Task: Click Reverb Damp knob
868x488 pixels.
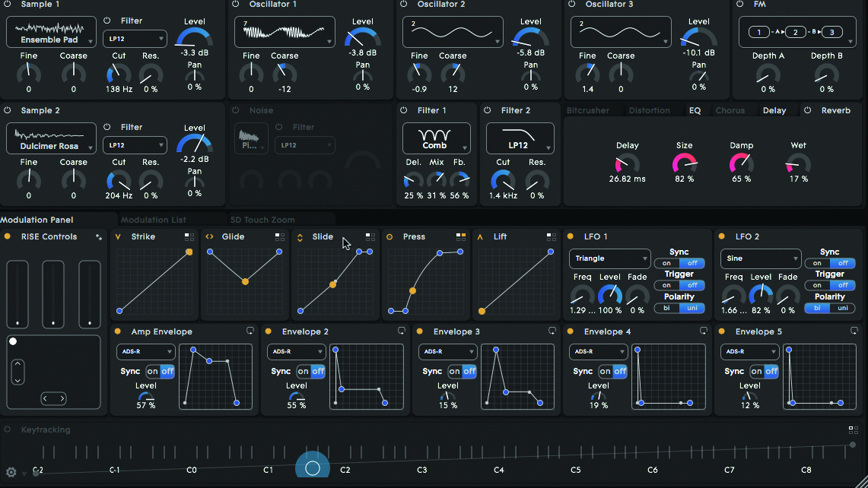Action: pos(741,163)
